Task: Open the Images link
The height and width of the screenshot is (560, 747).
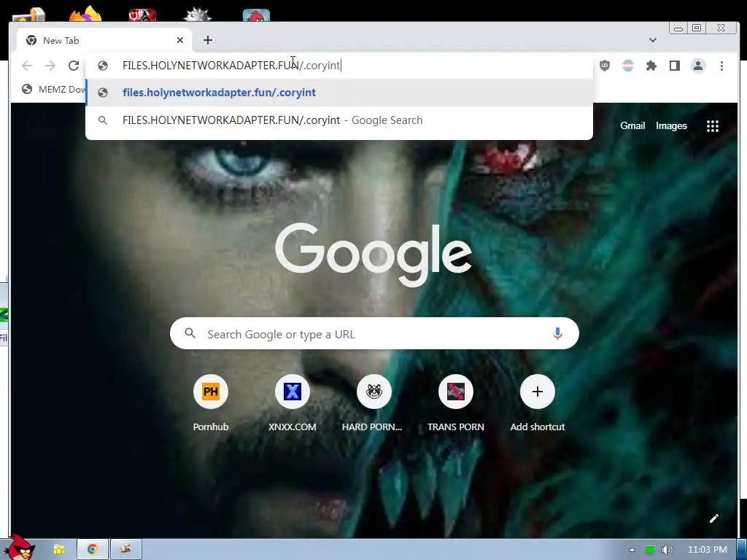Action: click(671, 125)
